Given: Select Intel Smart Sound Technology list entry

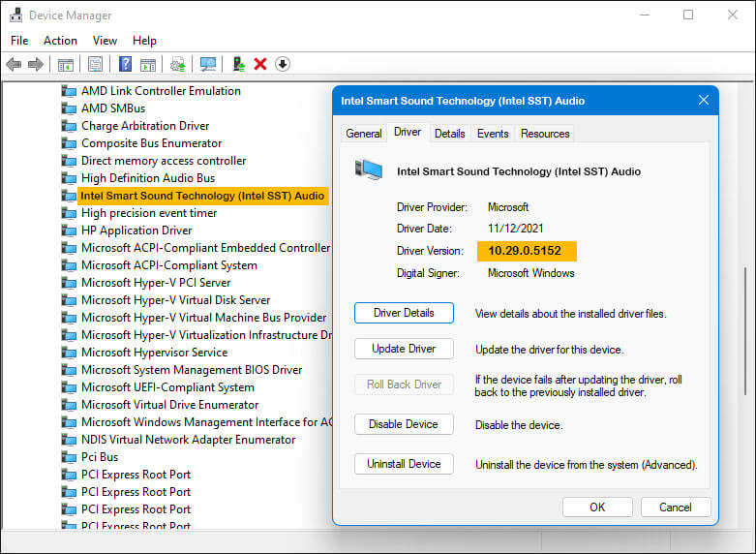Looking at the screenshot, I should coord(202,196).
